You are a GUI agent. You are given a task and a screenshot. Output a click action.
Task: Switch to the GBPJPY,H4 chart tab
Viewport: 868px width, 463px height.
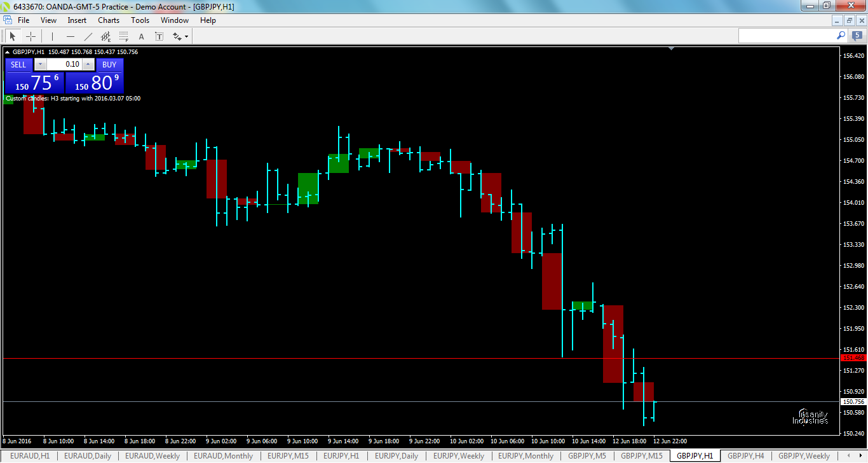click(746, 456)
